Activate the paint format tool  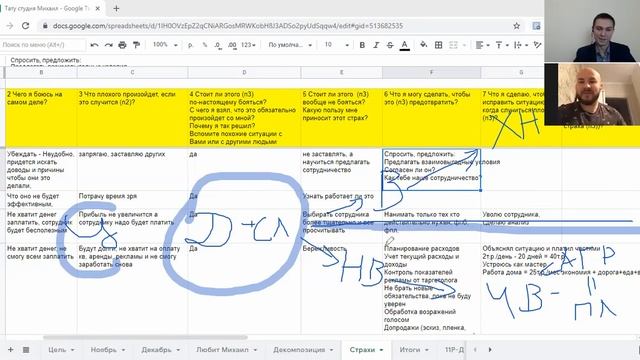136,45
